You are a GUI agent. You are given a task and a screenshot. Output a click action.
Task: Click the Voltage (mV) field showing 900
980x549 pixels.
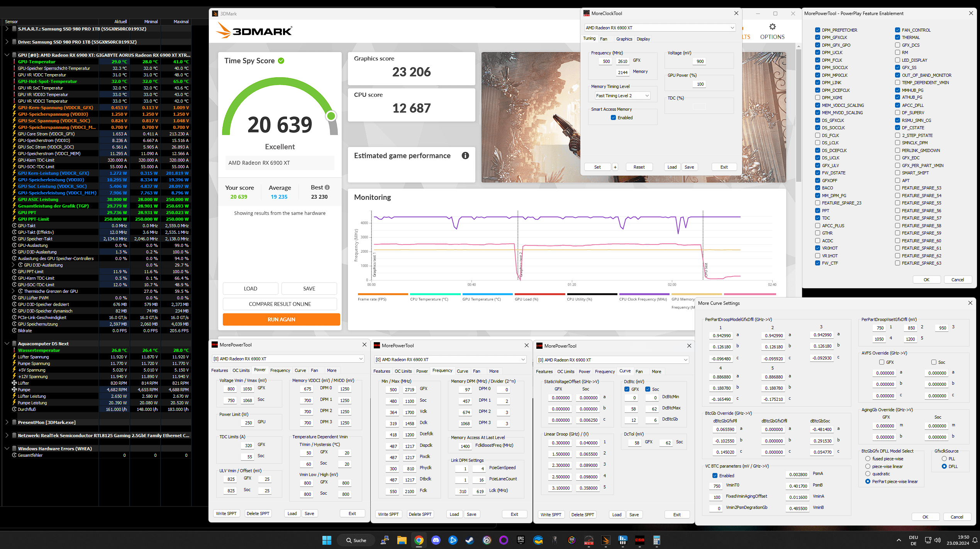click(x=700, y=61)
